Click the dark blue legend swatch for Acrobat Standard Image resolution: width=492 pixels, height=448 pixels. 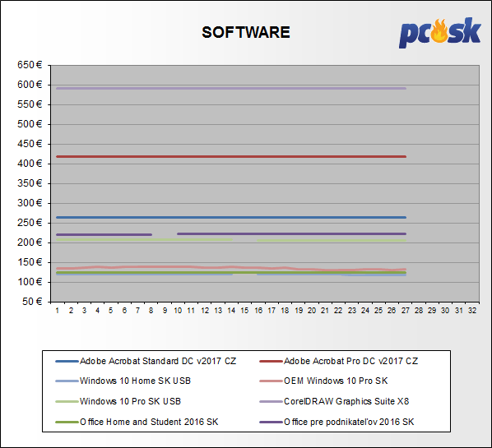tap(67, 362)
